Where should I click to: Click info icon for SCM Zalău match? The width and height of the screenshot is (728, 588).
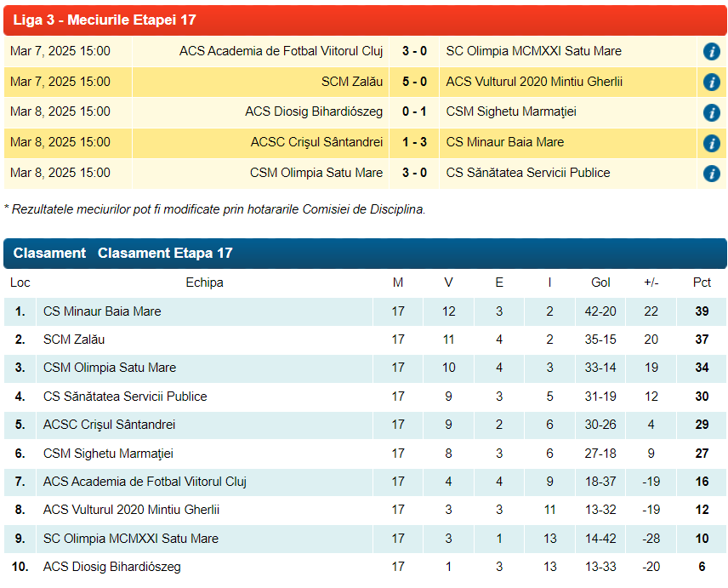[x=711, y=83]
